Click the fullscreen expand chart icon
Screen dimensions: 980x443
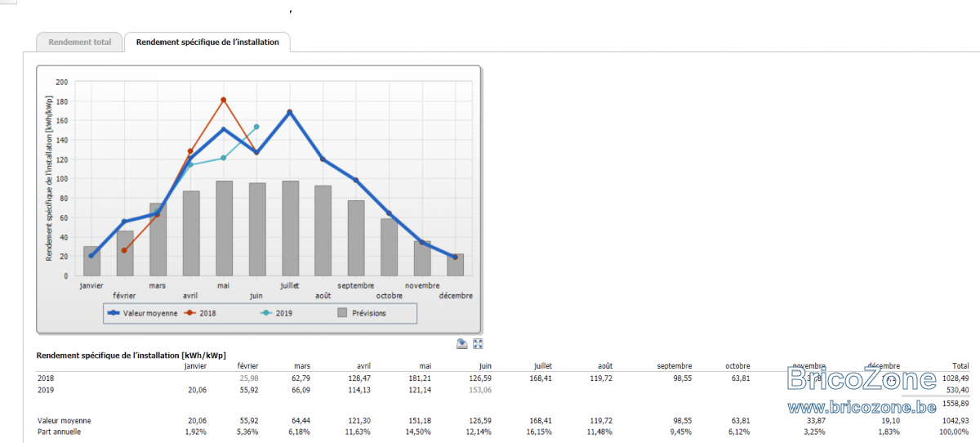pyautogui.click(x=479, y=344)
